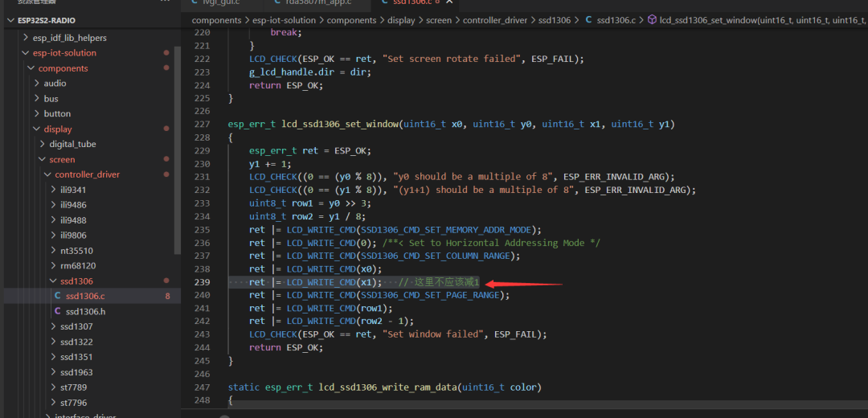Screen dimensions: 868x418
Task: Open the explorer panel more actions menu
Action: (165, 2)
